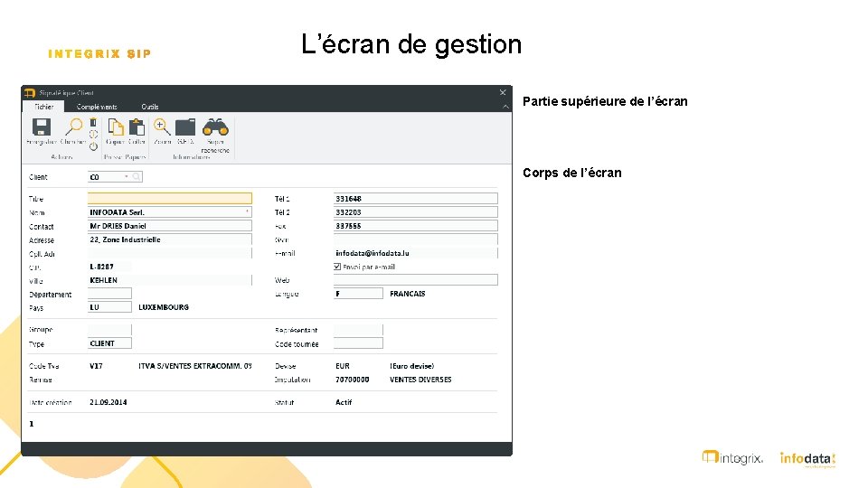This screenshot has width=868, height=488.
Task: Select the VENTES DIVERSES label
Action: coord(420,380)
